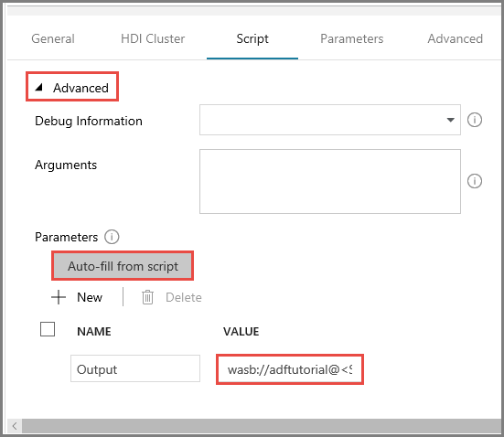The width and height of the screenshot is (504, 437).
Task: Click the Arguments text box
Action: pyautogui.click(x=330, y=181)
